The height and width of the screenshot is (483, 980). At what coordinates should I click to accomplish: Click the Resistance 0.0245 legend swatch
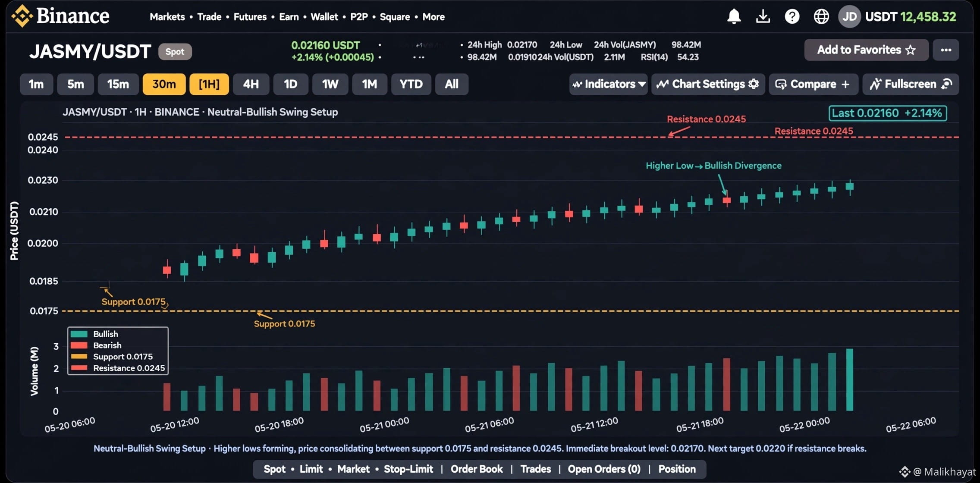click(x=79, y=368)
